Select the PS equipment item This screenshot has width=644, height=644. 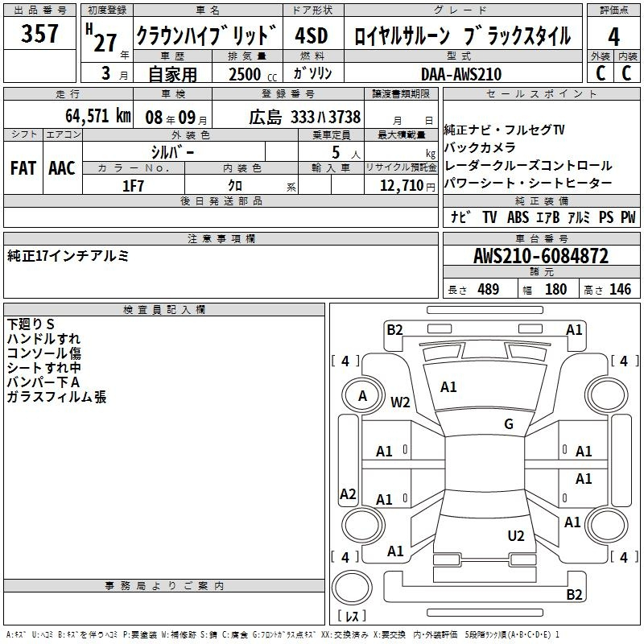coord(606,217)
